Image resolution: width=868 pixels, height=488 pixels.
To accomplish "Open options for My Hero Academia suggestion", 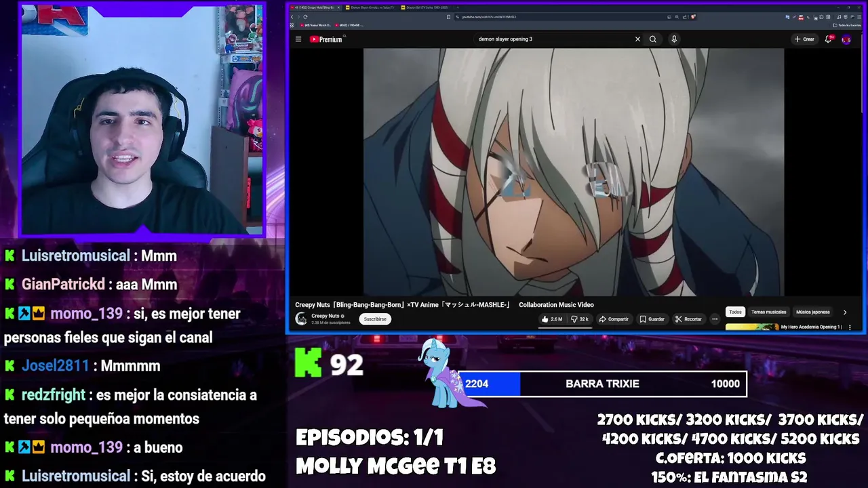I will click(850, 327).
